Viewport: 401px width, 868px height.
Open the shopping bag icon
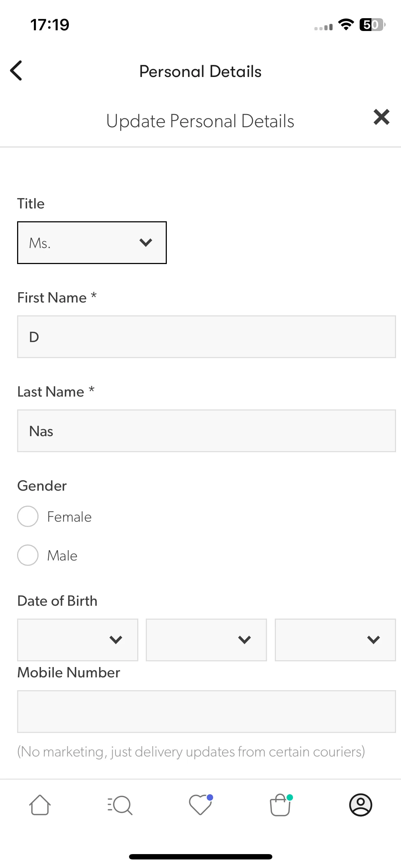(281, 805)
